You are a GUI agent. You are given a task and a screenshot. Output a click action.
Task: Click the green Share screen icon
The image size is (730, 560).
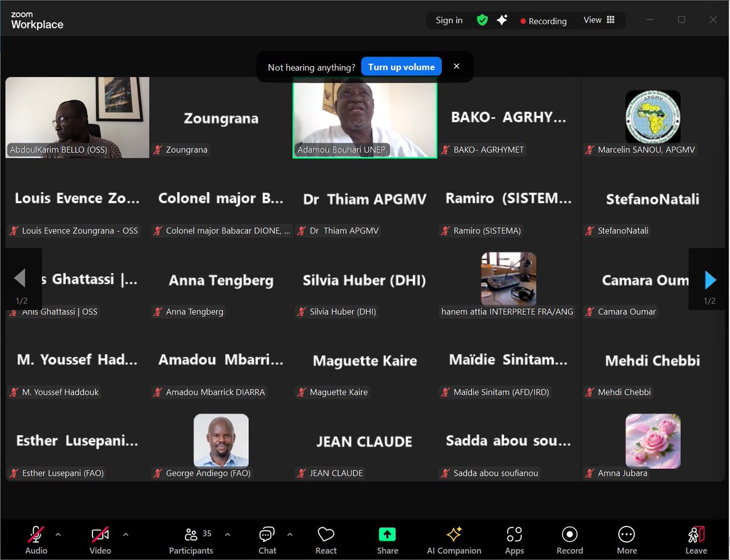[x=388, y=534]
